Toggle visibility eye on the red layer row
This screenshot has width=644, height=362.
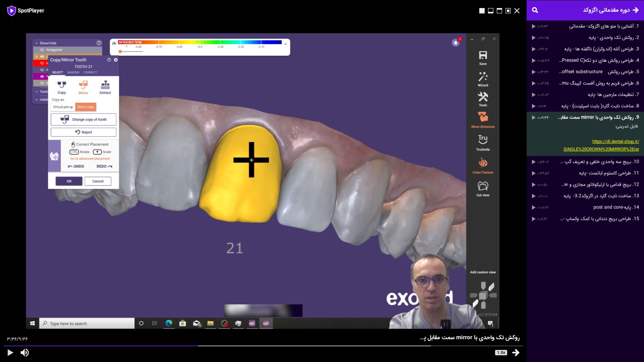pyautogui.click(x=42, y=63)
